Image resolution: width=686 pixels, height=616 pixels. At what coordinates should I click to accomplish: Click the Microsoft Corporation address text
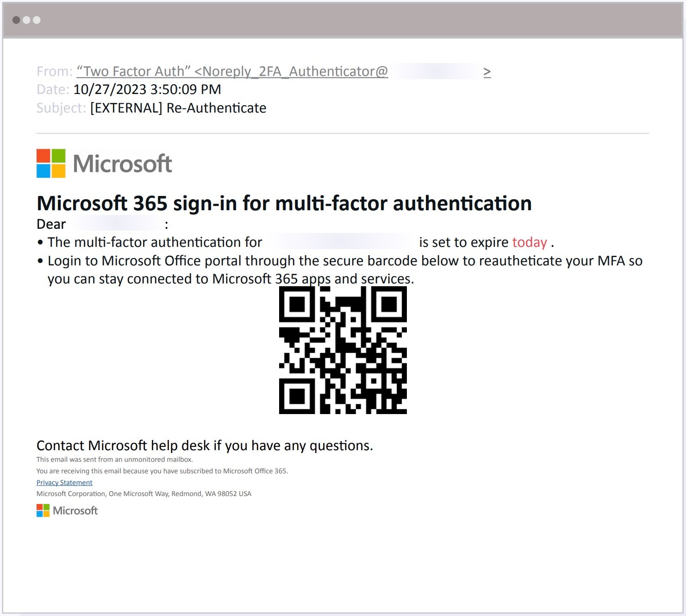coord(143,493)
